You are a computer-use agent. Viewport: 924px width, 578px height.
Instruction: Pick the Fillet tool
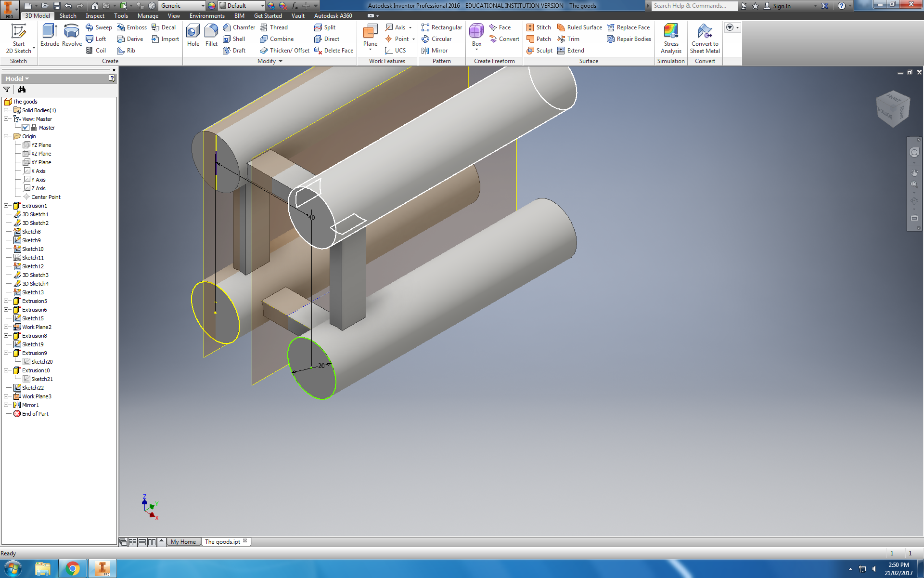[211, 36]
